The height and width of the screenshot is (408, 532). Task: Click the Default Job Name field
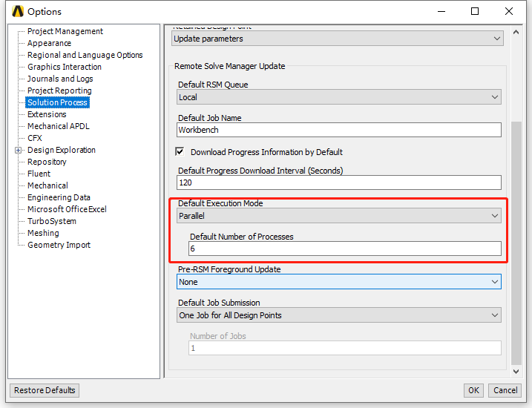click(x=338, y=130)
